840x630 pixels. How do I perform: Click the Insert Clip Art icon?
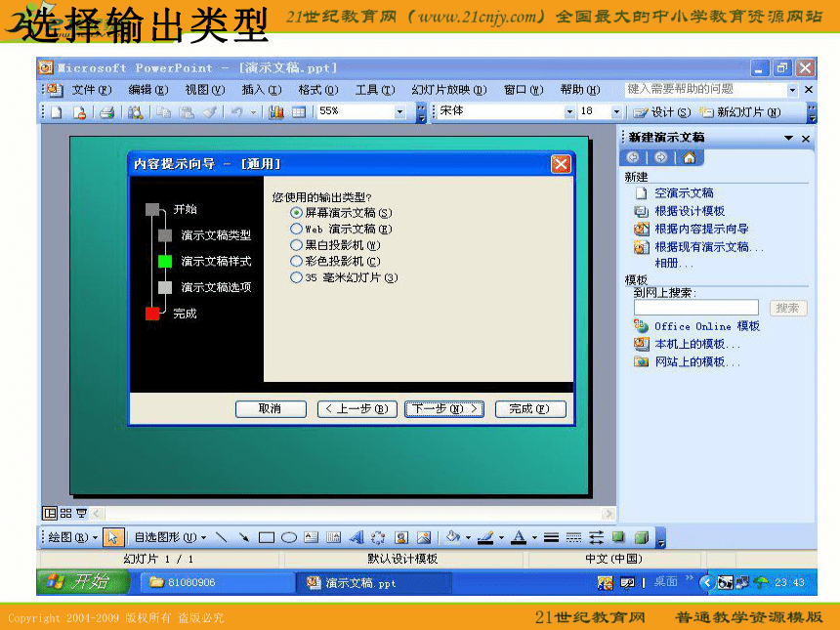(401, 537)
